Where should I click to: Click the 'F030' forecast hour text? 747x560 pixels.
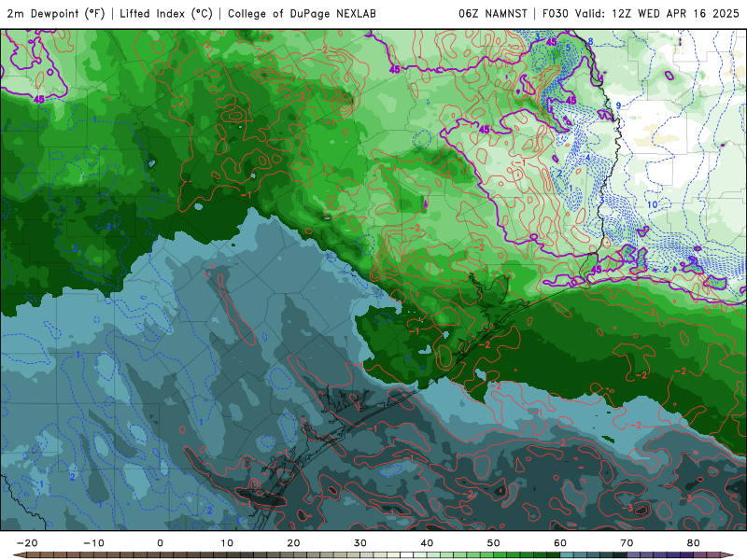556,13
